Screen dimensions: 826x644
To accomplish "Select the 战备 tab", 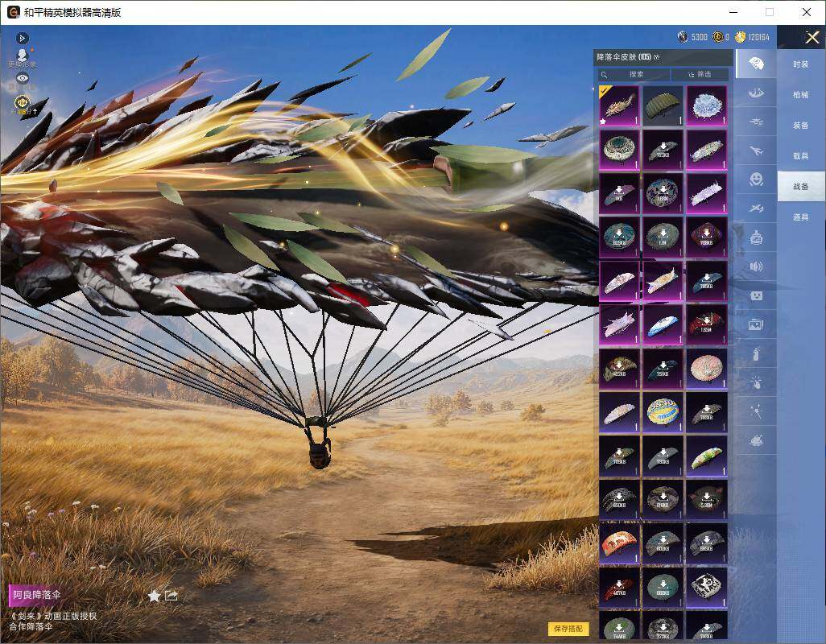I will (x=801, y=187).
